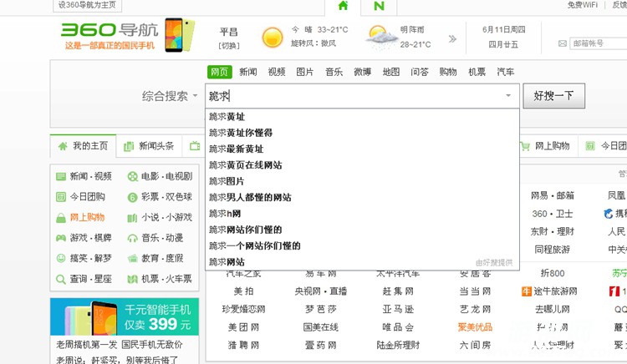627x364 pixels.
Task: Show more weather with double chevron
Action: click(x=452, y=38)
